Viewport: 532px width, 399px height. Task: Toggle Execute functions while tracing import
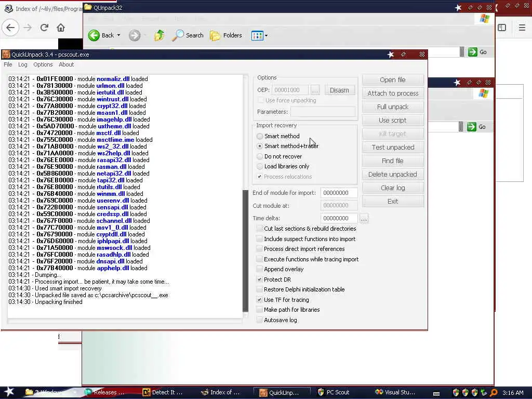pyautogui.click(x=260, y=259)
